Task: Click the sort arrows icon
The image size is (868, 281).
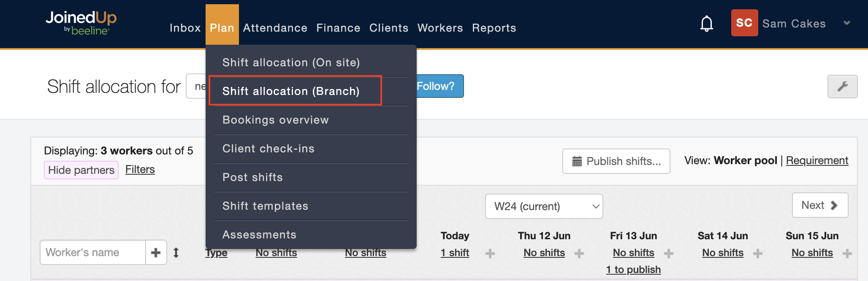Action: pos(176,253)
